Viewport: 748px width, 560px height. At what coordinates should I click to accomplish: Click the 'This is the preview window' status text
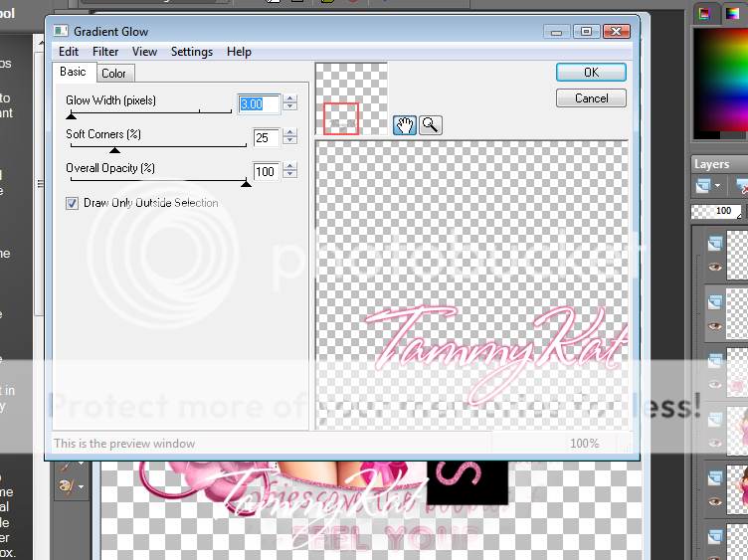[x=124, y=444]
